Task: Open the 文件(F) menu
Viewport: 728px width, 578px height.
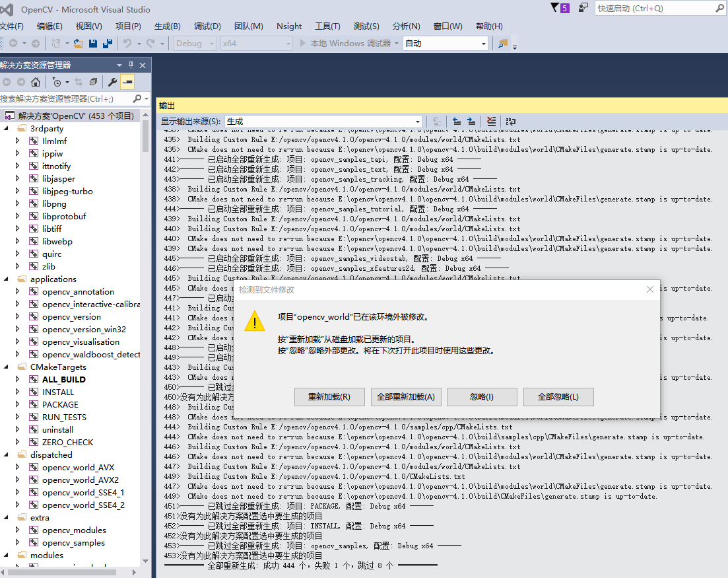Action: pyautogui.click(x=12, y=26)
